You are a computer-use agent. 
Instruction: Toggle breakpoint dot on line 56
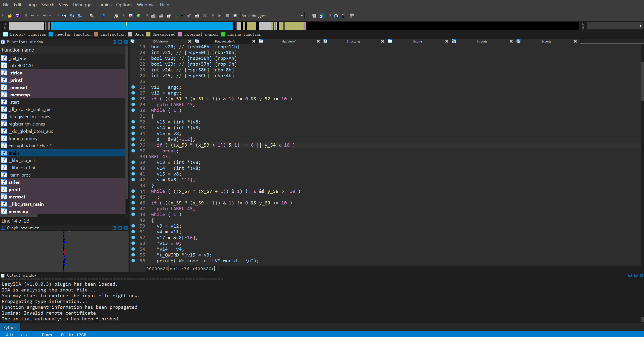click(133, 261)
